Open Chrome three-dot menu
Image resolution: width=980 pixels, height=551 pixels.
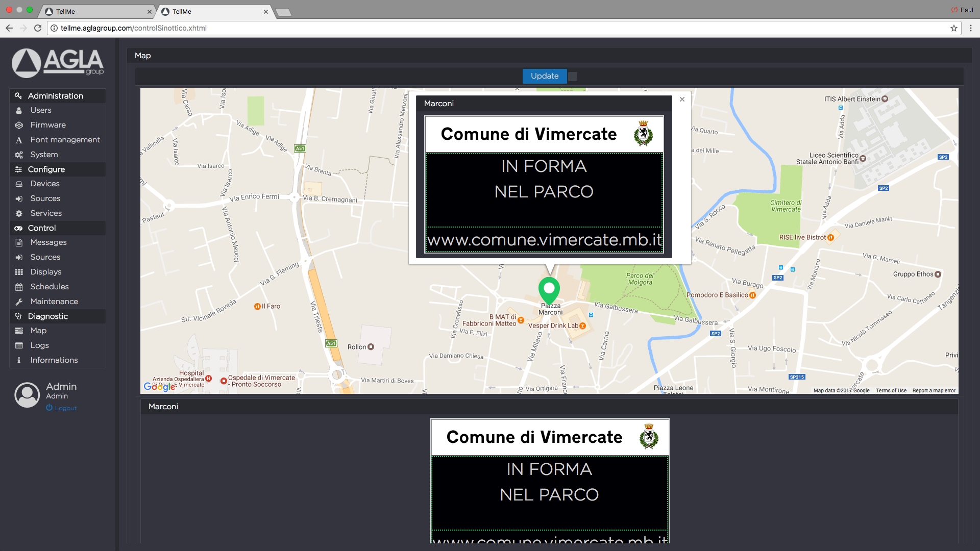click(x=971, y=28)
